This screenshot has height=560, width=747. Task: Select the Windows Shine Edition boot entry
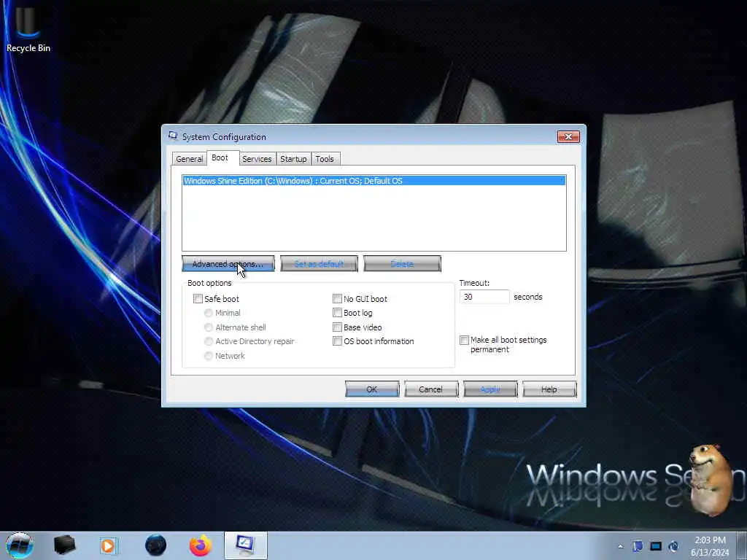374,181
